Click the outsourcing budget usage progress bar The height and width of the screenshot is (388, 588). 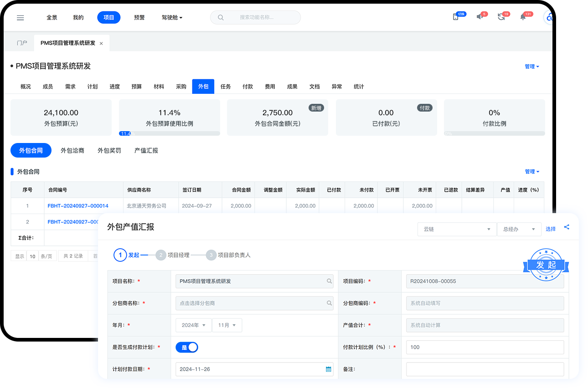click(169, 133)
